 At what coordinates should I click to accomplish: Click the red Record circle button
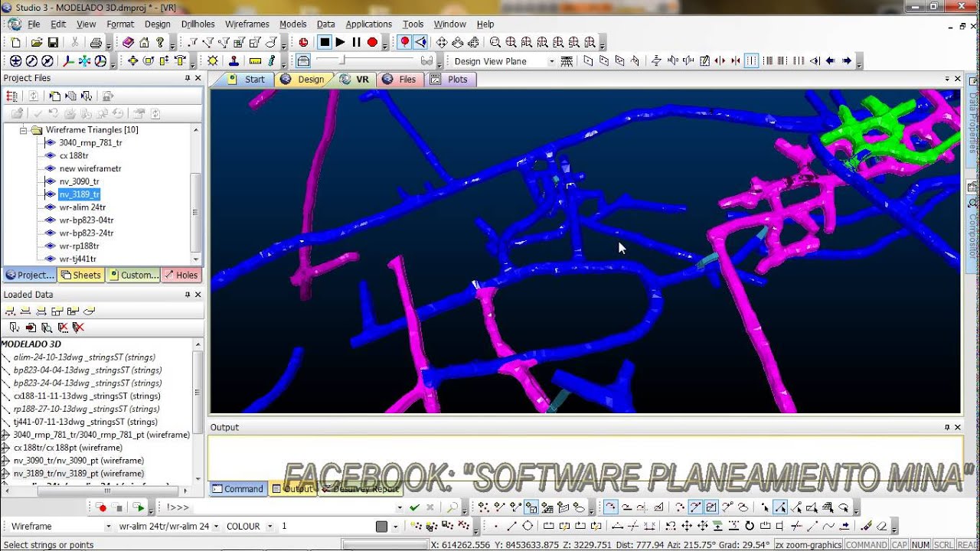[x=372, y=42]
